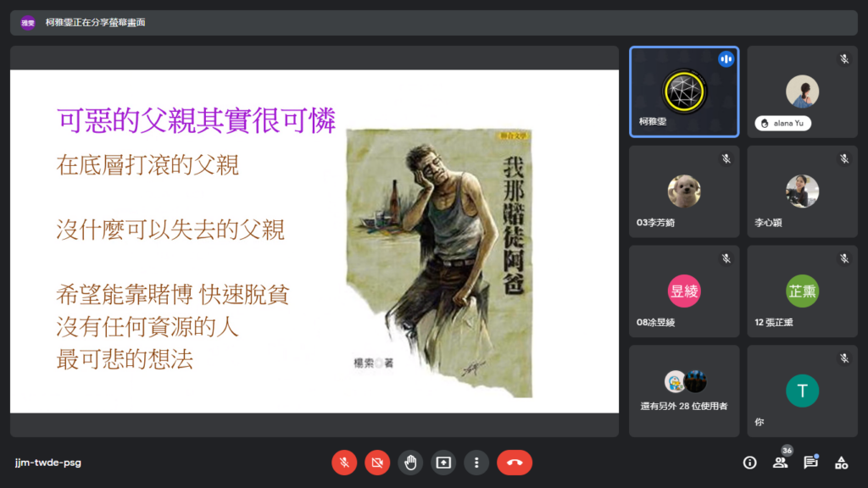Click the teal T avatar circle

(802, 391)
